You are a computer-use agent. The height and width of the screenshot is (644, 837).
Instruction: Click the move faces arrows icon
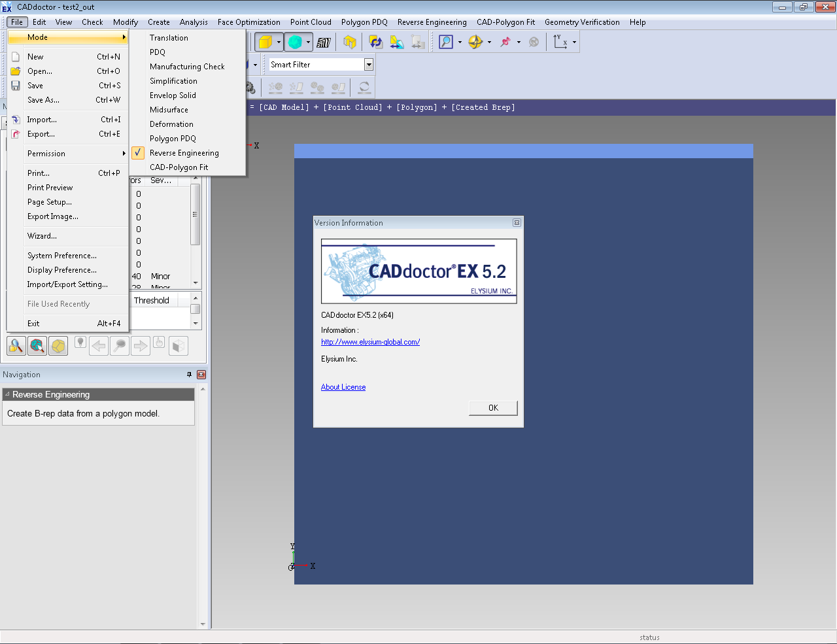[397, 42]
